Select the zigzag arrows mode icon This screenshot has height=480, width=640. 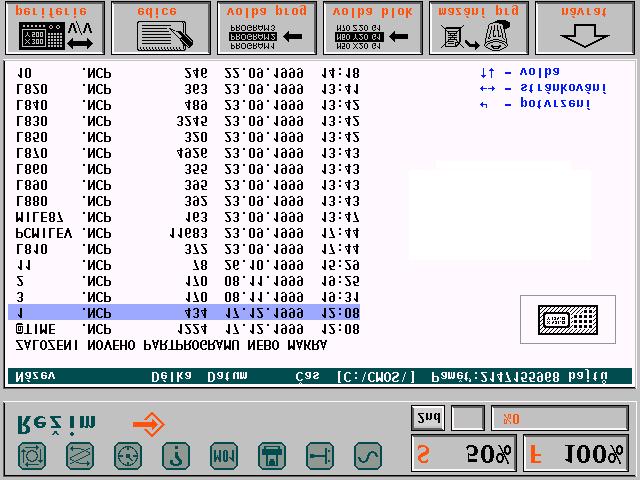(80, 456)
